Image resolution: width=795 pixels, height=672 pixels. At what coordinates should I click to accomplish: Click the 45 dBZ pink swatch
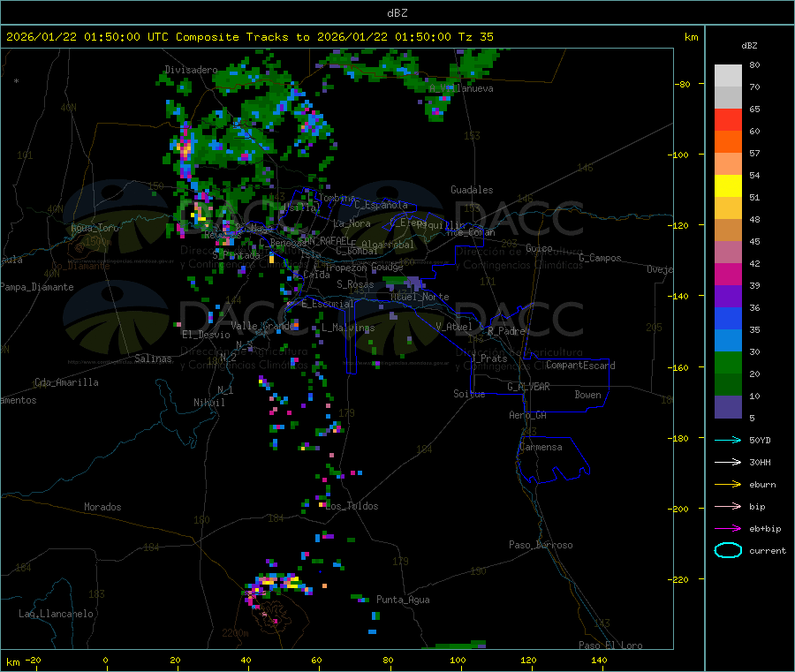tap(728, 252)
